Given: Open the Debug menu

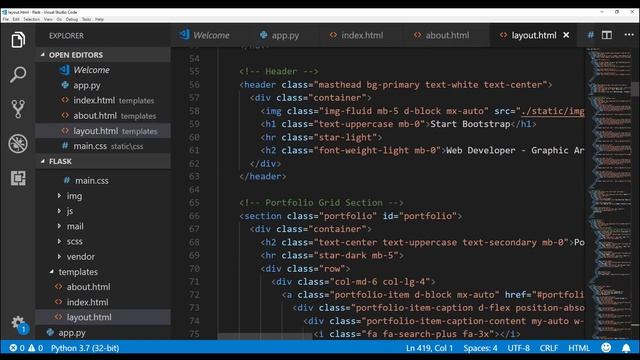Looking at the screenshot, I should coord(72,19).
